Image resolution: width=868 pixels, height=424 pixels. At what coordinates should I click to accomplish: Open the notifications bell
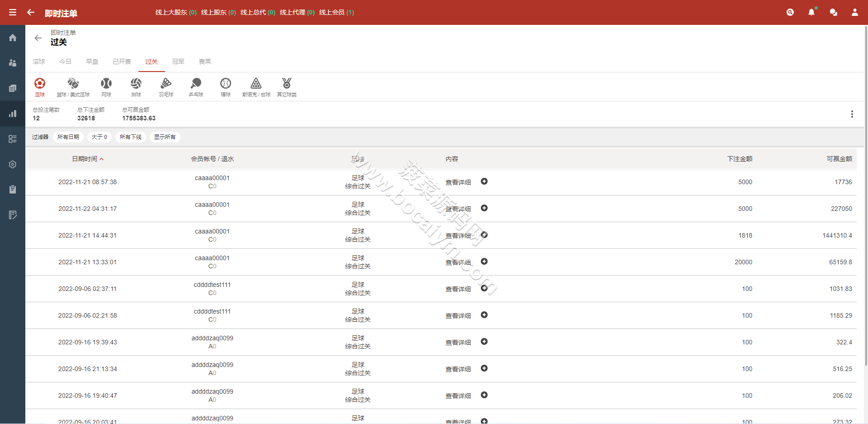click(811, 12)
